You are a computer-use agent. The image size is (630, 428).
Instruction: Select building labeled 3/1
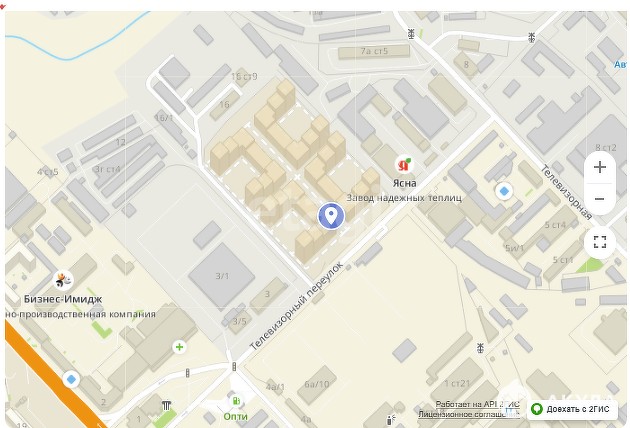[222, 276]
